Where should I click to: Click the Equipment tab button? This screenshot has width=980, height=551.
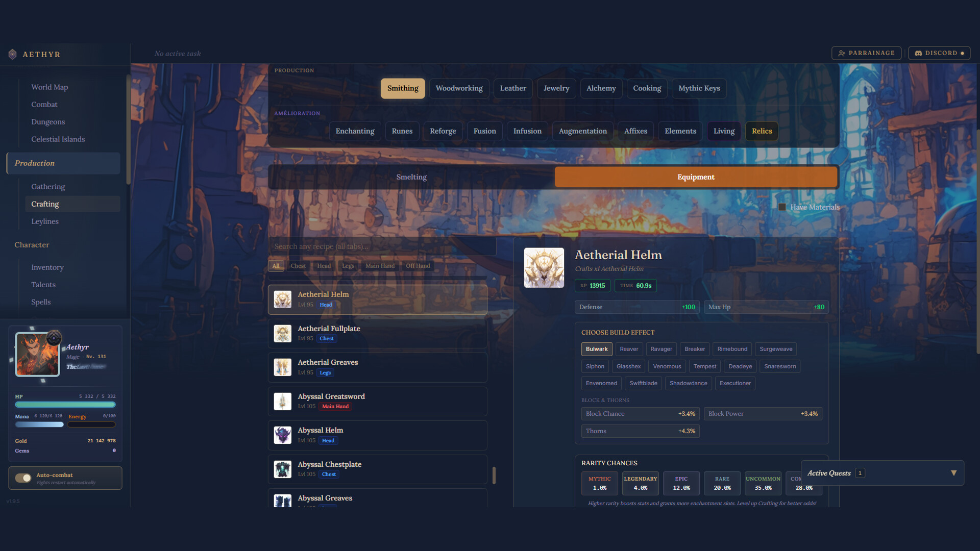pyautogui.click(x=696, y=177)
